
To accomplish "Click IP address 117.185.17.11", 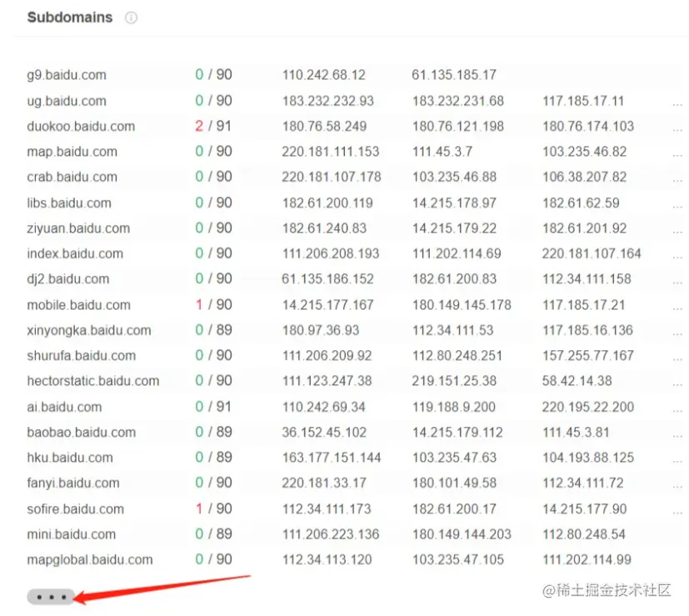I will click(x=583, y=101).
